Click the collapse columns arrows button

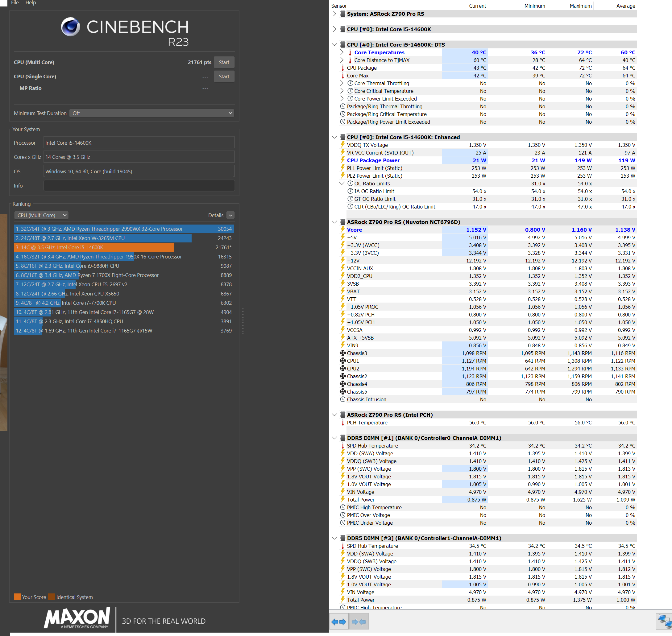(359, 622)
